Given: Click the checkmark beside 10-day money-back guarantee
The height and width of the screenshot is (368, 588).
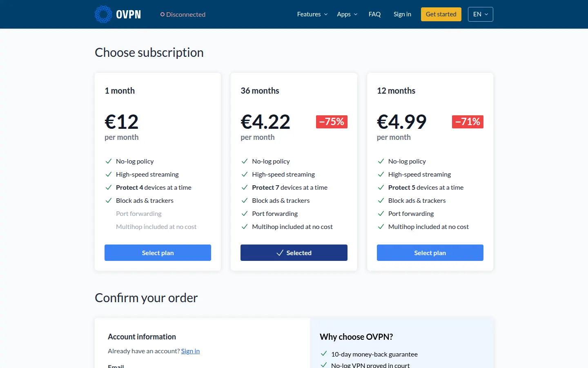Looking at the screenshot, I should [324, 354].
